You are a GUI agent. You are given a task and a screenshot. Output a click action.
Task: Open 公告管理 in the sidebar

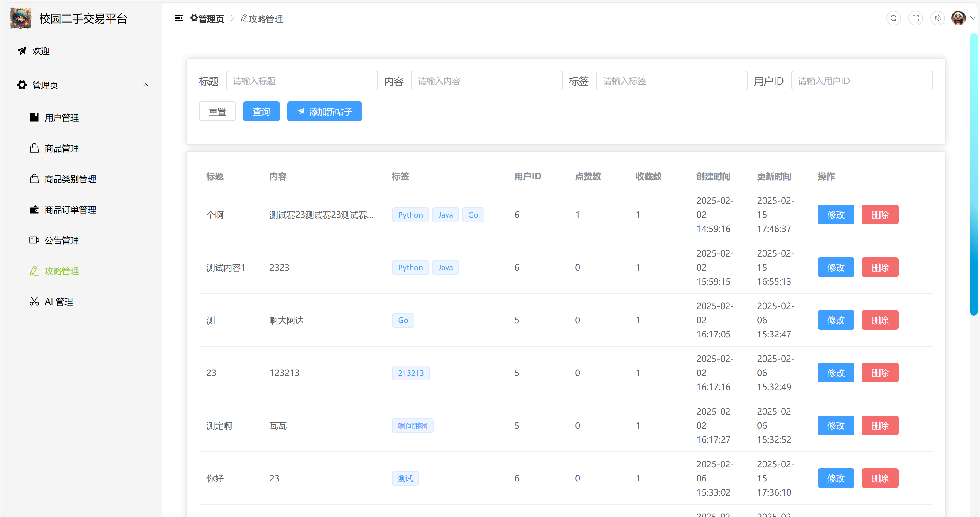click(x=62, y=240)
